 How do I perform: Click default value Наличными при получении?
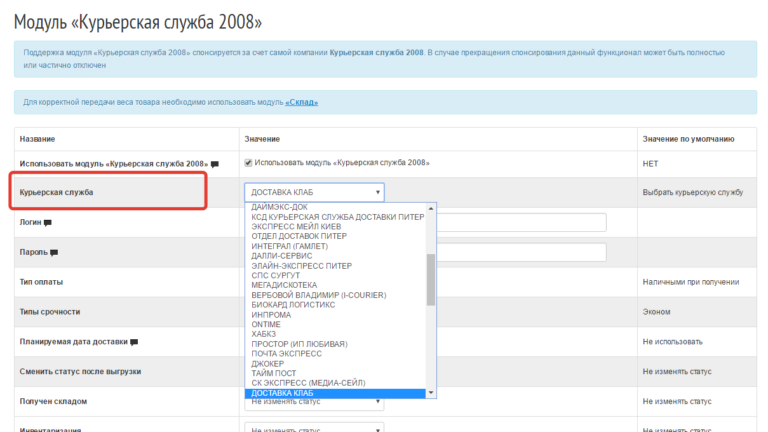tap(691, 282)
